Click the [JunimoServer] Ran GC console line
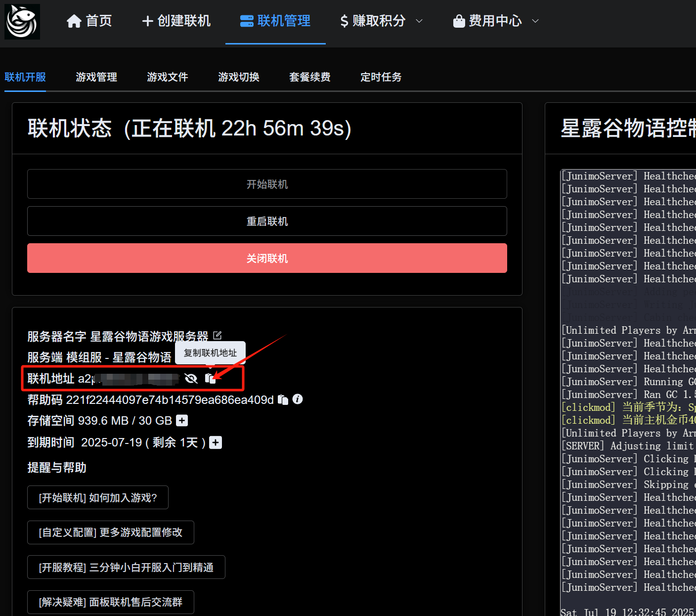Screen dimensions: 696x616 coord(628,395)
